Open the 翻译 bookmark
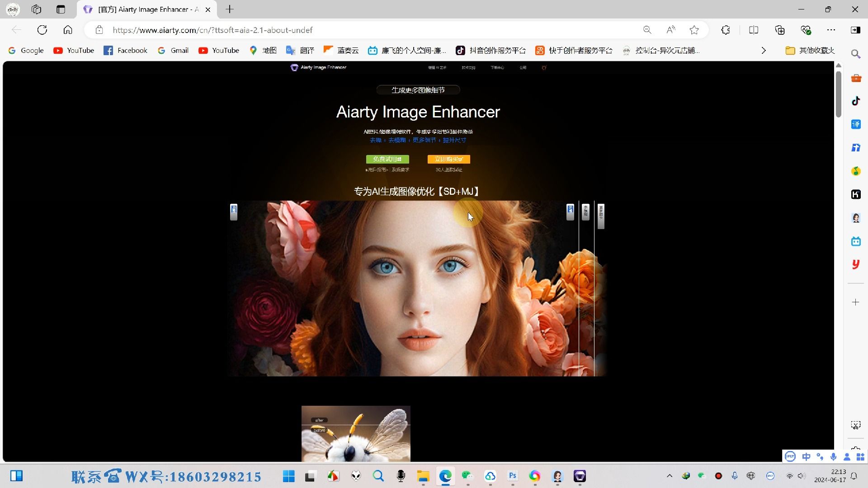The height and width of the screenshot is (488, 868). click(x=300, y=51)
